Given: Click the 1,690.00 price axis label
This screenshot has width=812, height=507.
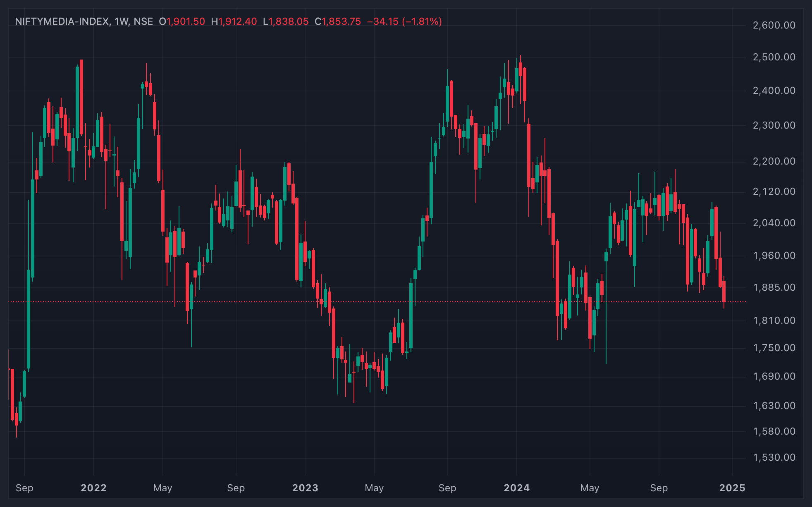Looking at the screenshot, I should pos(774,376).
